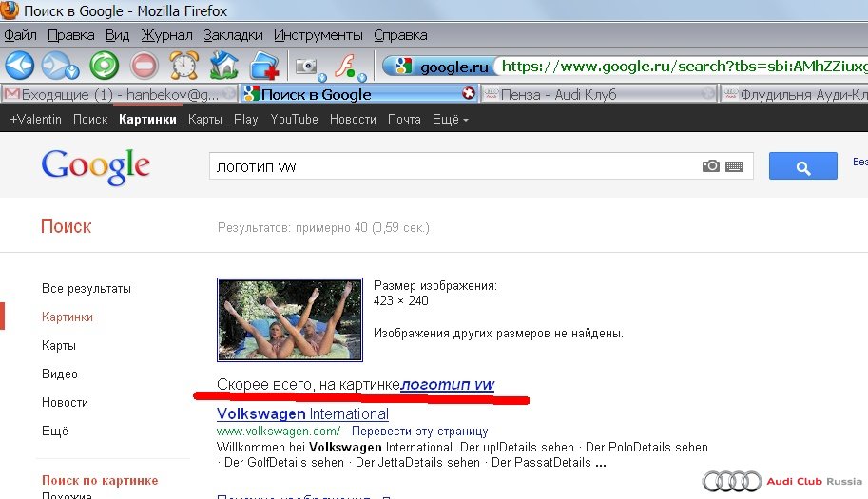Image resolution: width=868 pixels, height=499 pixels.
Task: Open the Вид menu
Action: [x=117, y=35]
